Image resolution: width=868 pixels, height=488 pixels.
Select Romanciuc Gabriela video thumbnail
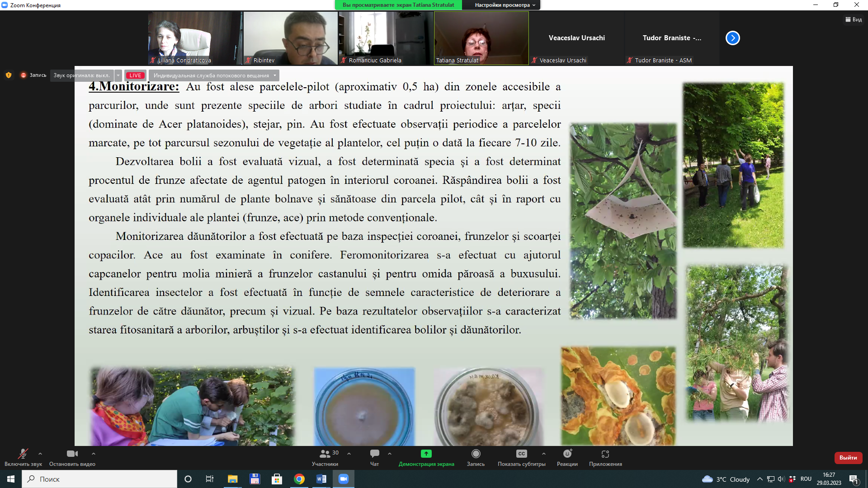(x=386, y=38)
